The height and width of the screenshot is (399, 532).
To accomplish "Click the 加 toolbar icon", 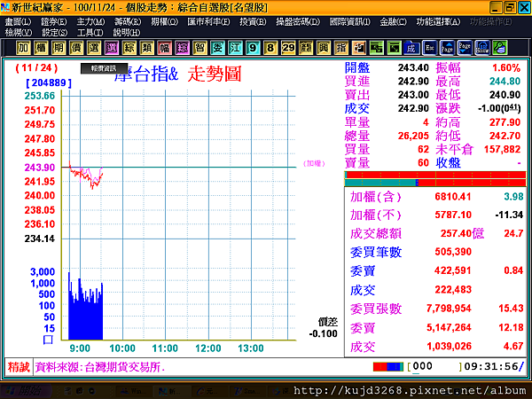I will (x=23, y=48).
